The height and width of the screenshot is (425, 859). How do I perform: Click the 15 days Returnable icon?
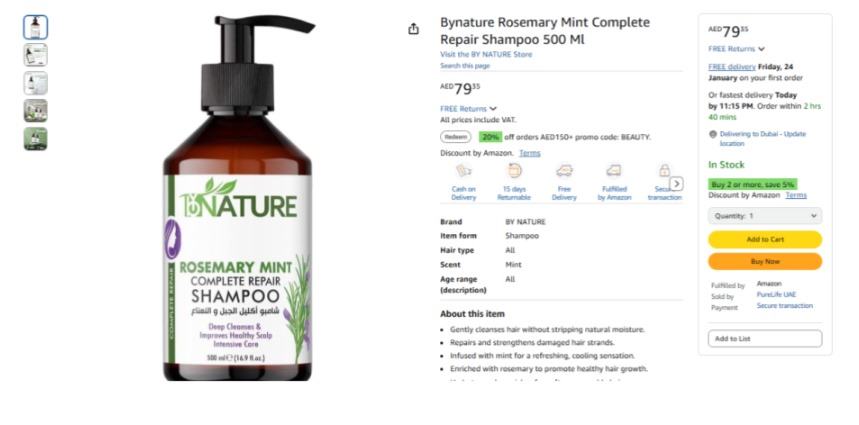(x=514, y=171)
